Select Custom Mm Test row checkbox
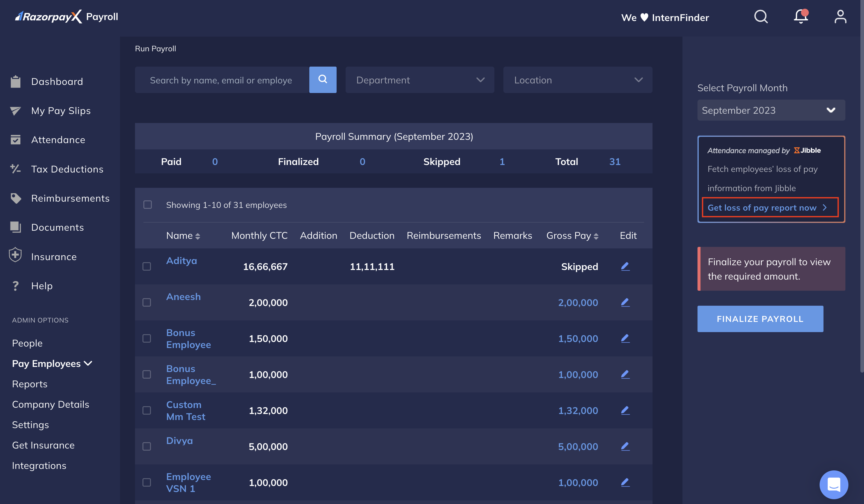Screen dimensions: 864x504 click(147, 410)
